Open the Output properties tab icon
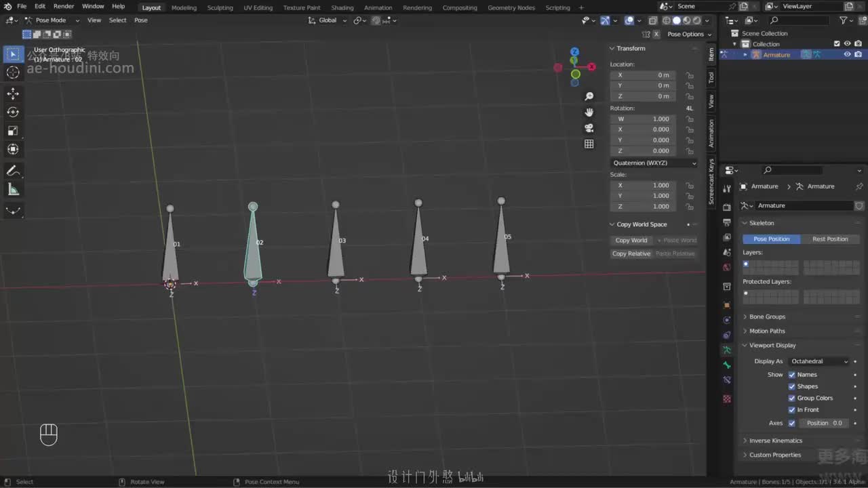Image resolution: width=868 pixels, height=488 pixels. tap(727, 222)
